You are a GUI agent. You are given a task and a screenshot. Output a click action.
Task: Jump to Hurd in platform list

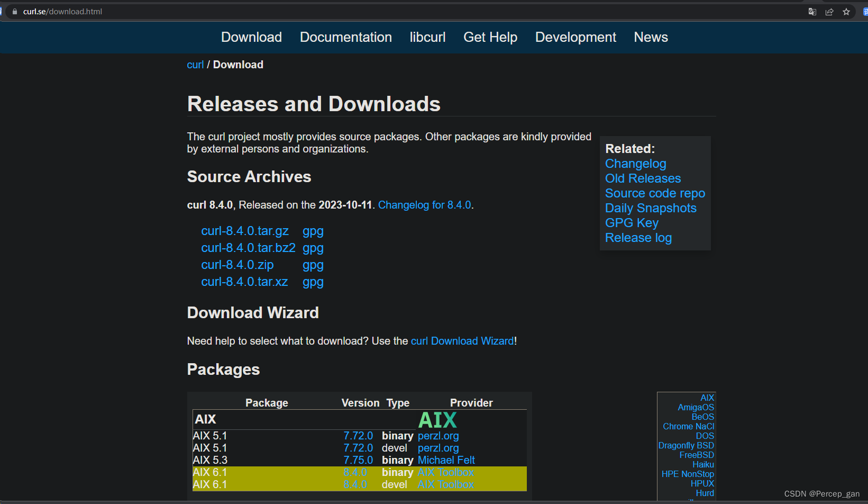tap(705, 493)
